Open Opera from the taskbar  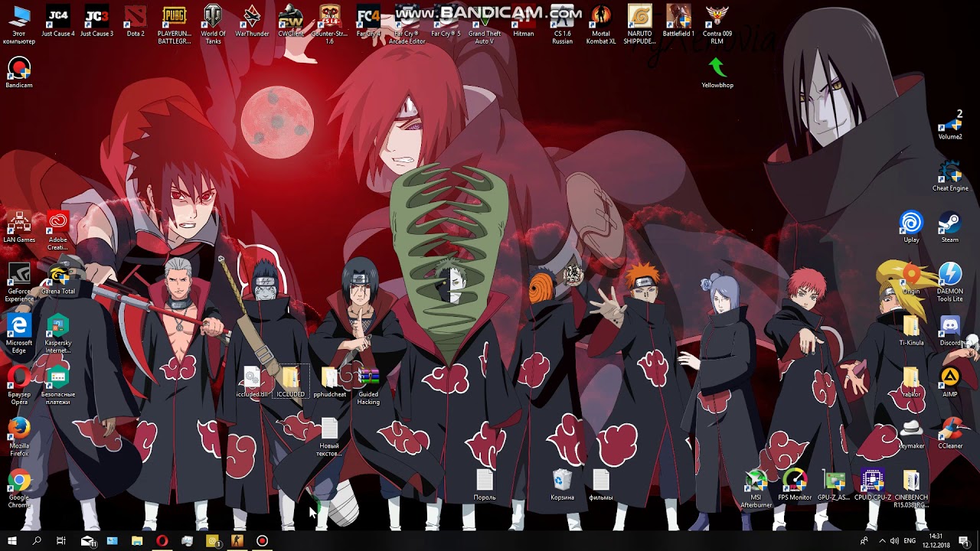(162, 541)
